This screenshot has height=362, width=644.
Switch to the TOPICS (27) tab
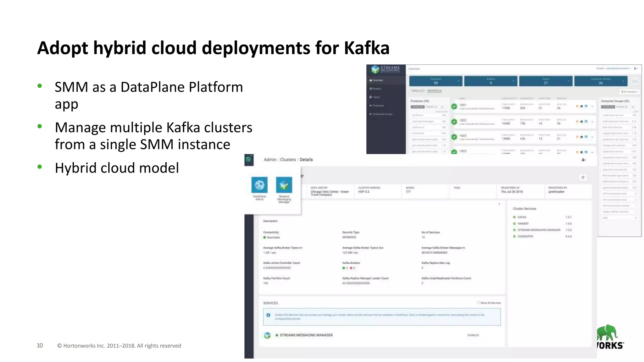click(x=418, y=91)
